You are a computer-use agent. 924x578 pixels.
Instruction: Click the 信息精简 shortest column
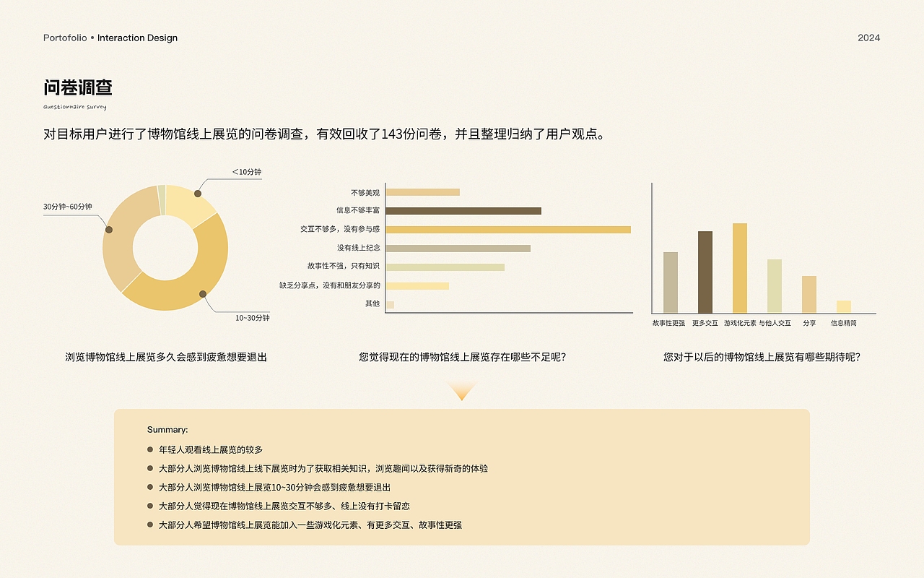coord(842,306)
